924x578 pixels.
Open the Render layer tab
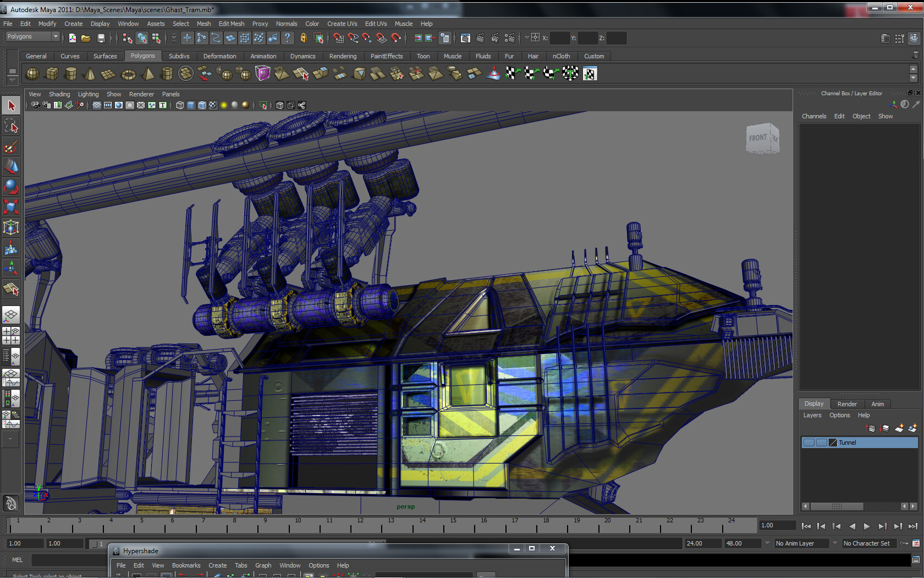[846, 404]
